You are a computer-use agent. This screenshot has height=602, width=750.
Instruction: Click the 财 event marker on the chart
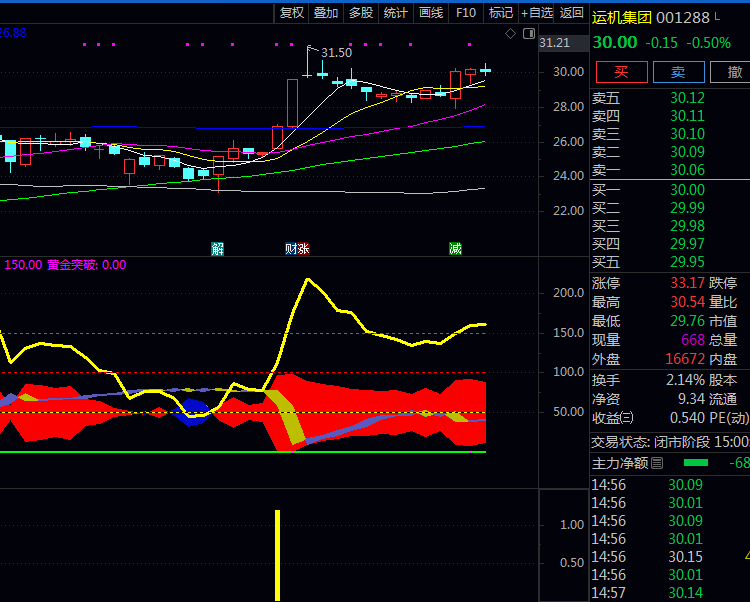tap(291, 248)
